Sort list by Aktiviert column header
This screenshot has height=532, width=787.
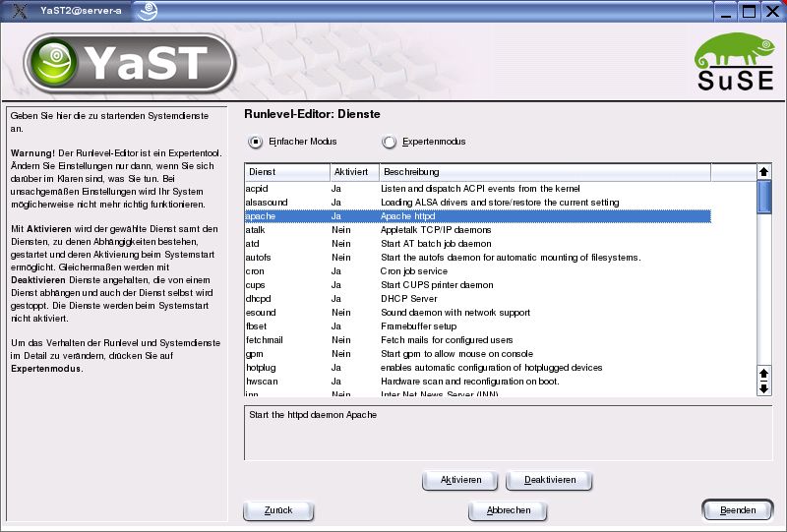pos(354,172)
